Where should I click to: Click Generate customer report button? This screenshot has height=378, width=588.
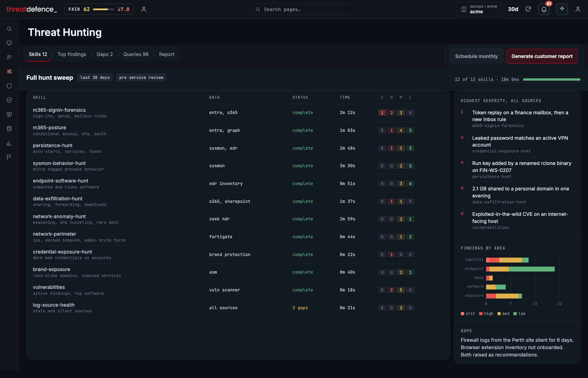coord(542,56)
